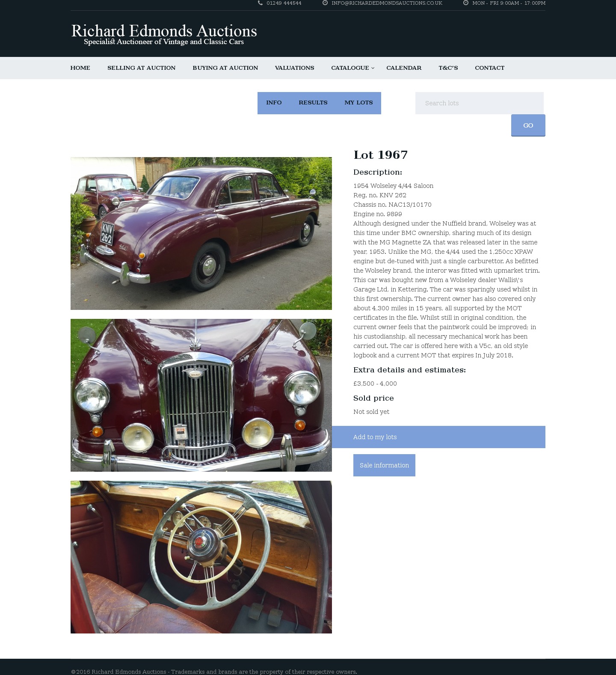Viewport: 616px width, 675px height.
Task: Navigate to Valuations
Action: coord(295,68)
